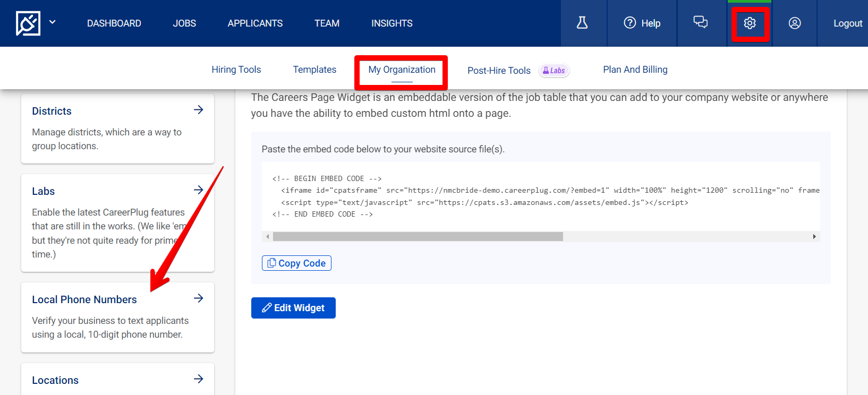Click the script embed.js code line

pos(484,203)
